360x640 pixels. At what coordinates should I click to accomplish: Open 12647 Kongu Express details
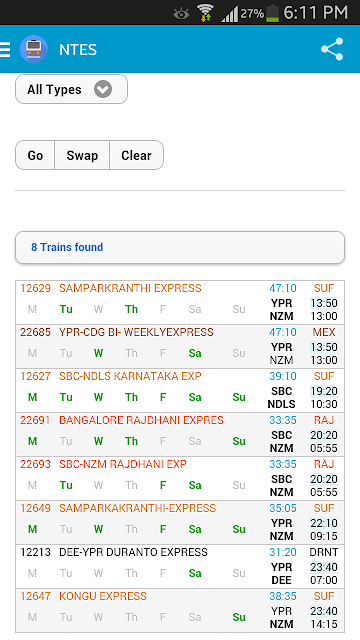click(180, 611)
